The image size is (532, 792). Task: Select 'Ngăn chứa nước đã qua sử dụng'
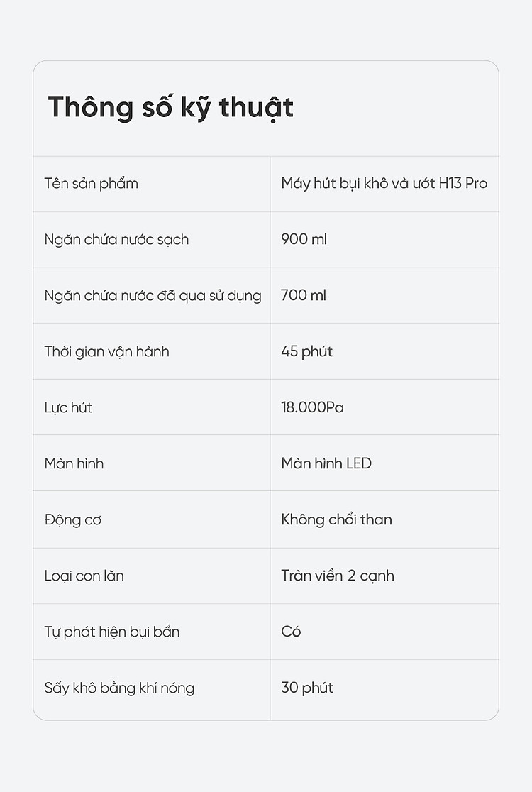(153, 295)
